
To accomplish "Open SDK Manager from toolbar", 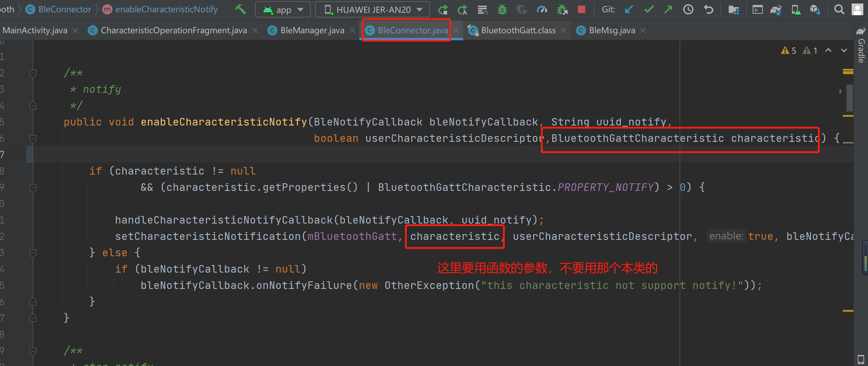I will [x=815, y=9].
